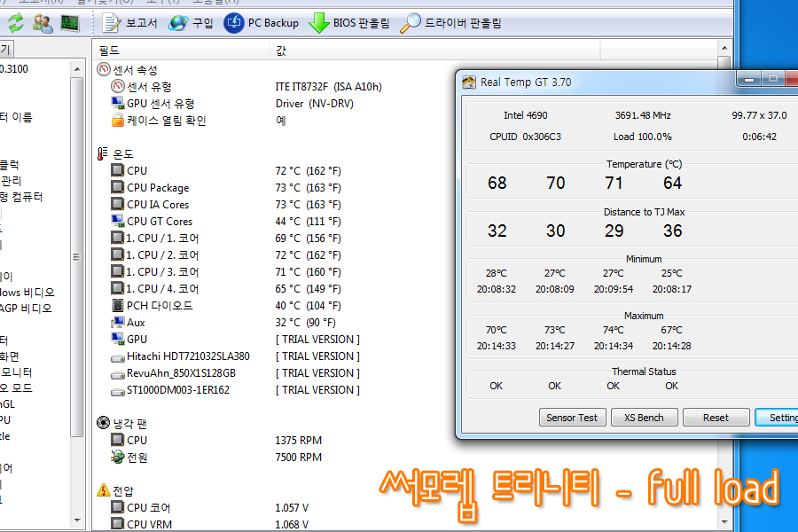Open PC Backup from the toolbar
Image resolution: width=798 pixels, height=532 pixels.
point(261,23)
